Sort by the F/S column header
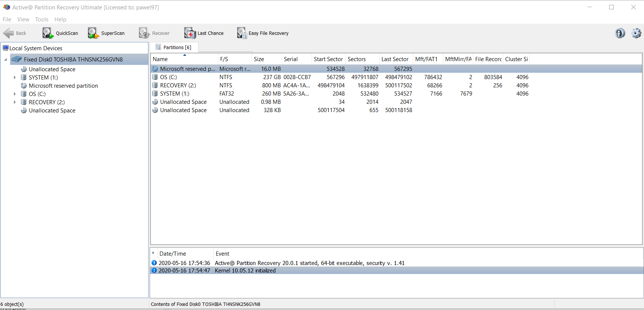This screenshot has width=644, height=310. (235, 59)
